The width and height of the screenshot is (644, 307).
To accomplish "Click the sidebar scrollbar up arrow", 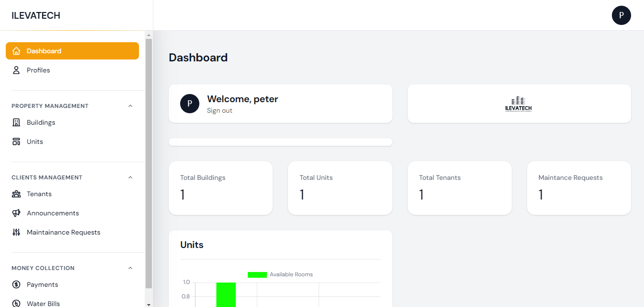I will tap(149, 35).
